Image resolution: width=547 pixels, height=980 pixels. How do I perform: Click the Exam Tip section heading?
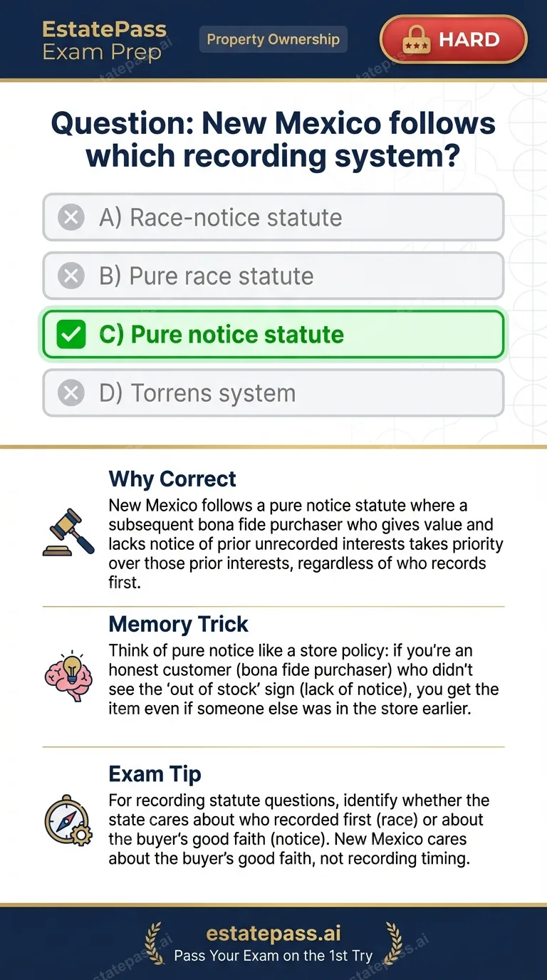[x=155, y=773]
